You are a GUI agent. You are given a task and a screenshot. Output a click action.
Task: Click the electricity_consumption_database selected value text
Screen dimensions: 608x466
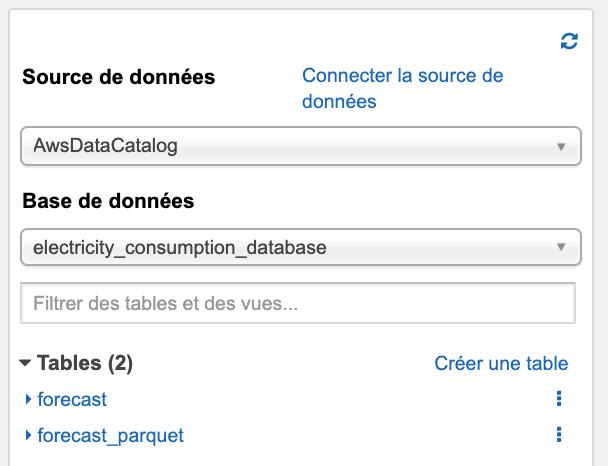180,246
